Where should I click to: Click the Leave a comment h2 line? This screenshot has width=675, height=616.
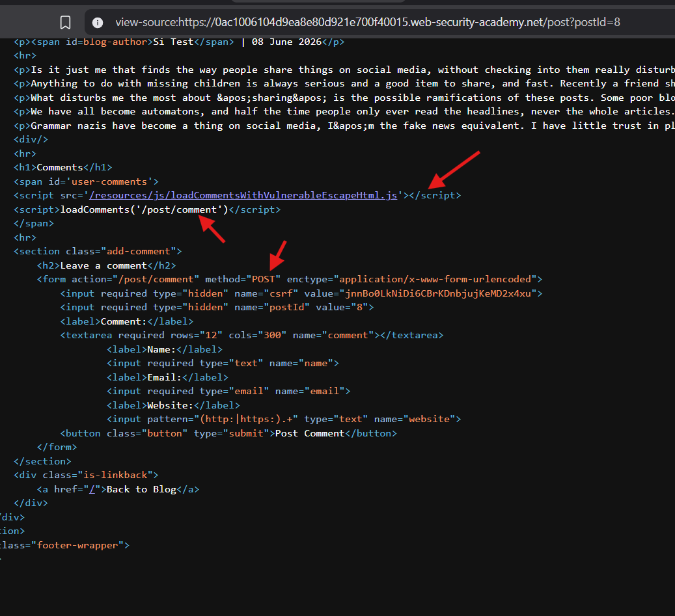[x=106, y=265]
